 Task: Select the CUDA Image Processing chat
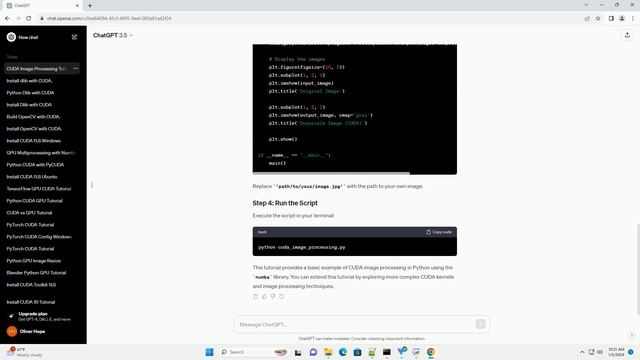pyautogui.click(x=37, y=69)
